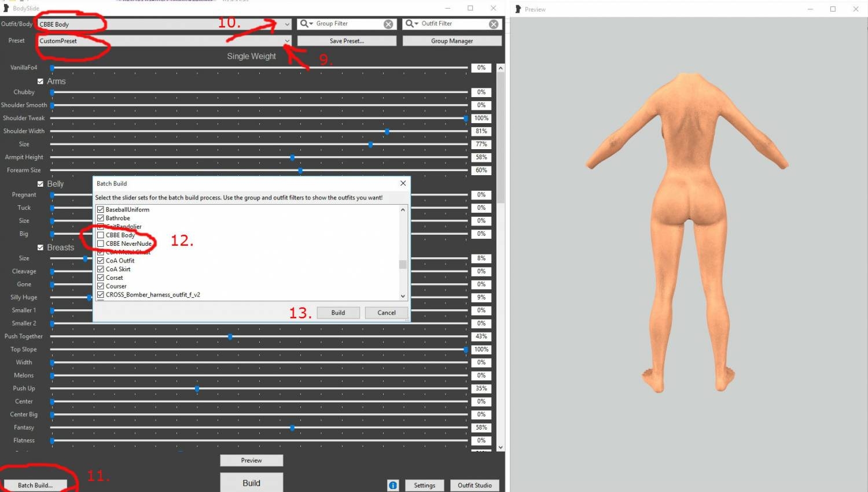
Task: Click the Push Together percentage field
Action: coord(481,336)
